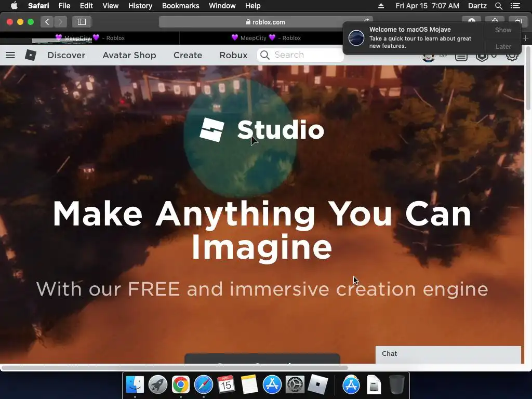Viewport: 532px width, 399px height.
Task: Open the disk image file in dock
Action: [x=374, y=385]
